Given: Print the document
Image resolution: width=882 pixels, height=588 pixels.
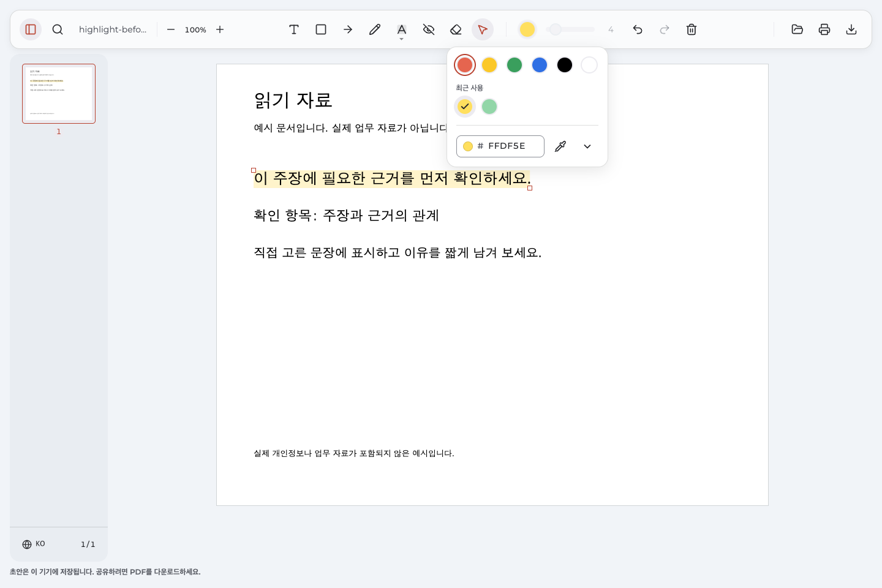Looking at the screenshot, I should pos(824,29).
